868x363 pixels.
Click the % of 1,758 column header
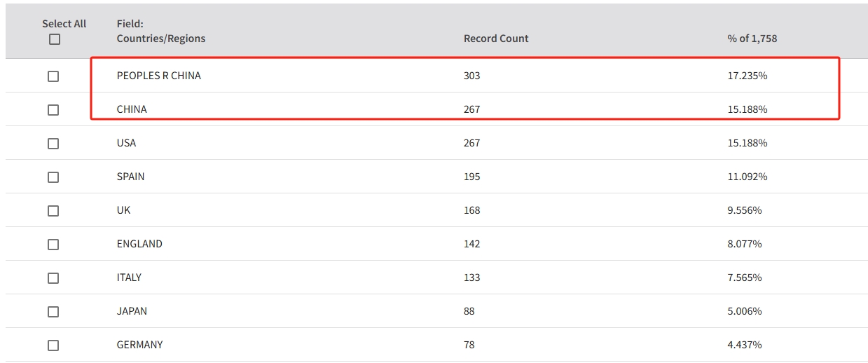[752, 39]
